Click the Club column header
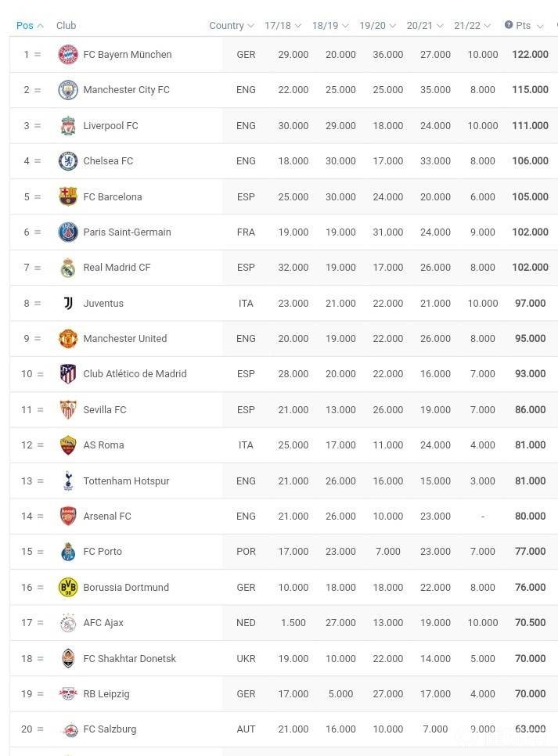This screenshot has height=756, width=558. (x=66, y=25)
